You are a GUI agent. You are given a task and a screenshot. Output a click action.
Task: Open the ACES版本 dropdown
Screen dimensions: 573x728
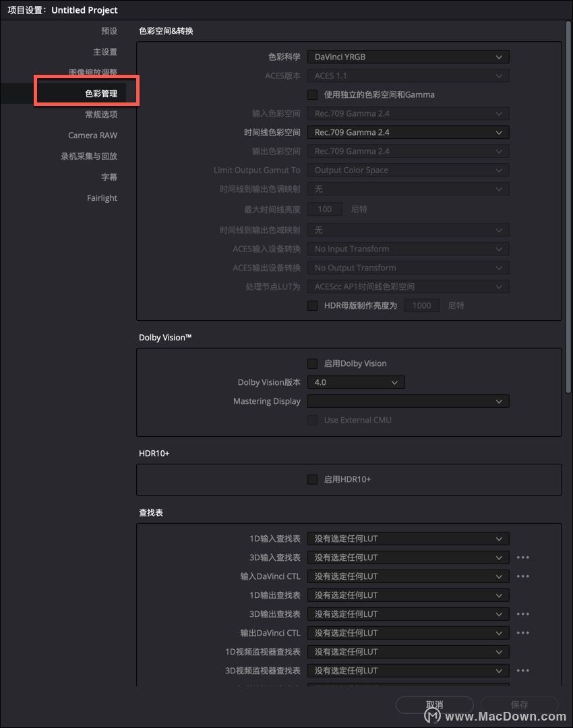[x=408, y=76]
